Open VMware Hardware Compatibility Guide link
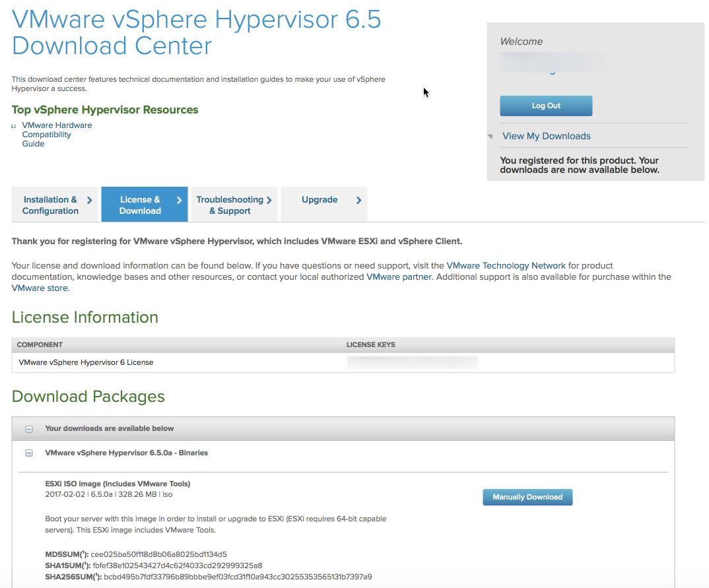This screenshot has width=709, height=588. click(x=57, y=135)
